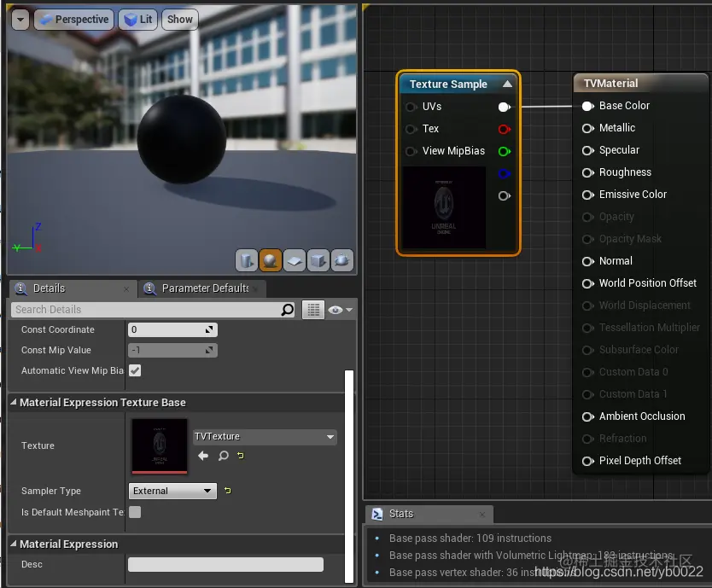This screenshot has width=712, height=588.
Task: Collapse the Texture Sample node arrow
Action: (x=507, y=84)
